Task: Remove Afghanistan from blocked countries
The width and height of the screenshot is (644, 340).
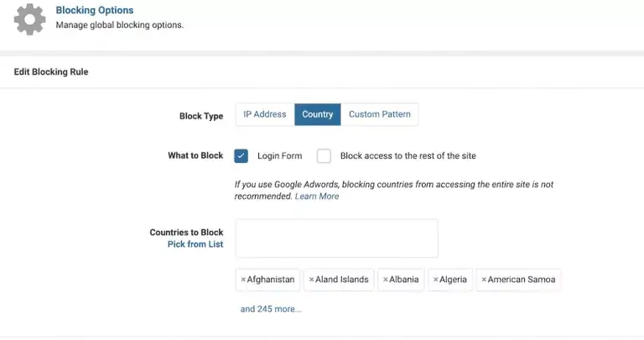Action: point(243,280)
